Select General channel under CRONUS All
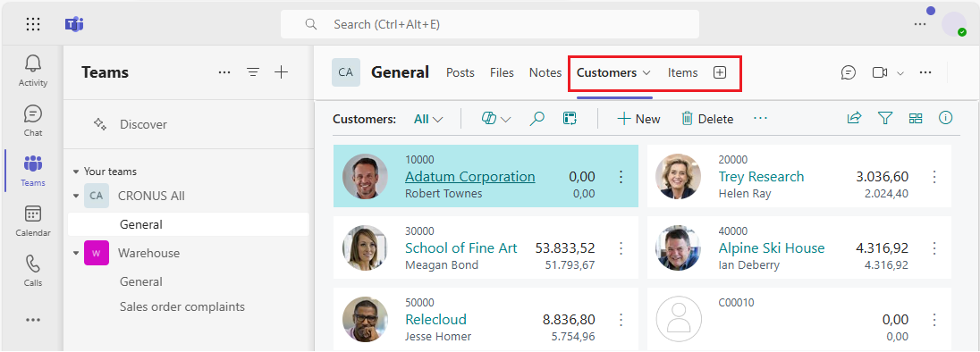980x352 pixels. tap(189, 224)
